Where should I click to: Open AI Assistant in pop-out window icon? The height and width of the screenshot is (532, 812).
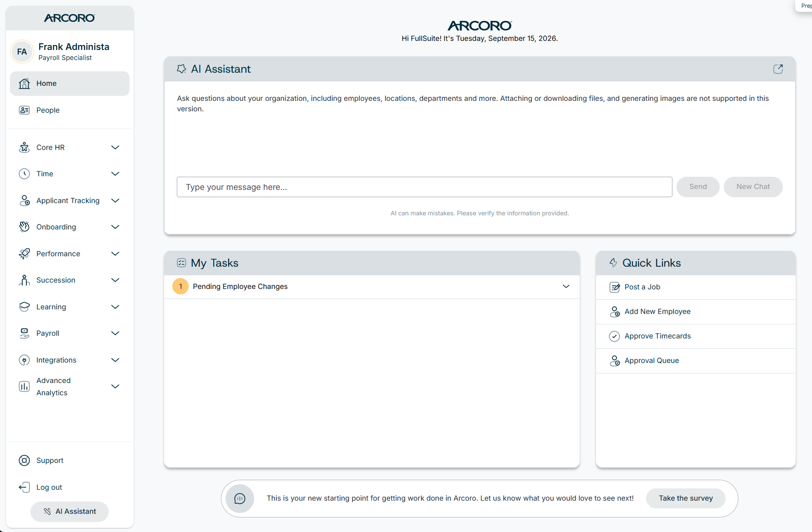(778, 69)
